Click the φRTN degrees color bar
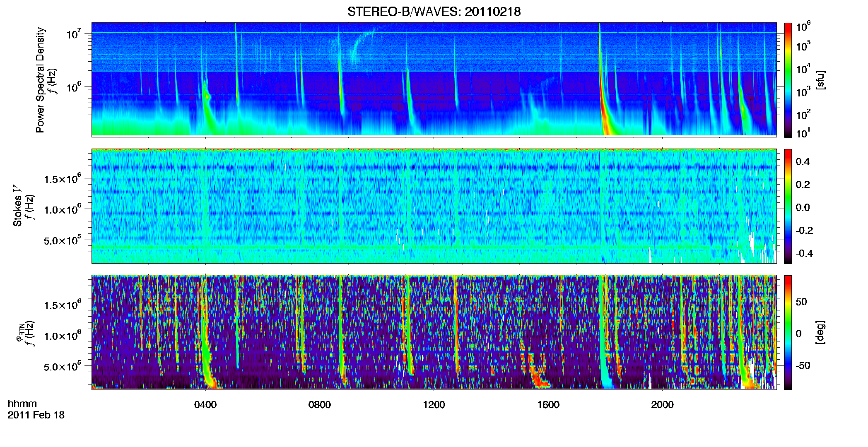This screenshot has height=447, width=868. [788, 332]
